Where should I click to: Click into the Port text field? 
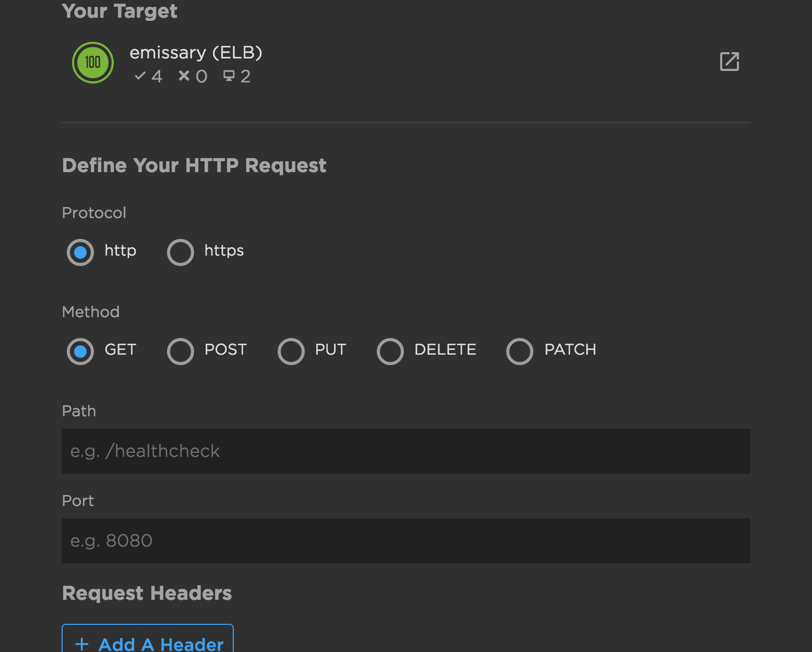pos(405,541)
